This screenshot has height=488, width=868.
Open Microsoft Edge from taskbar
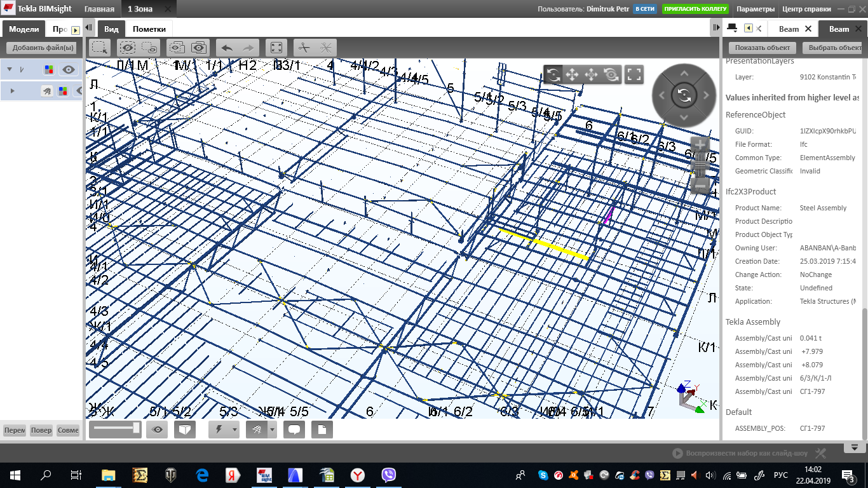click(x=203, y=475)
